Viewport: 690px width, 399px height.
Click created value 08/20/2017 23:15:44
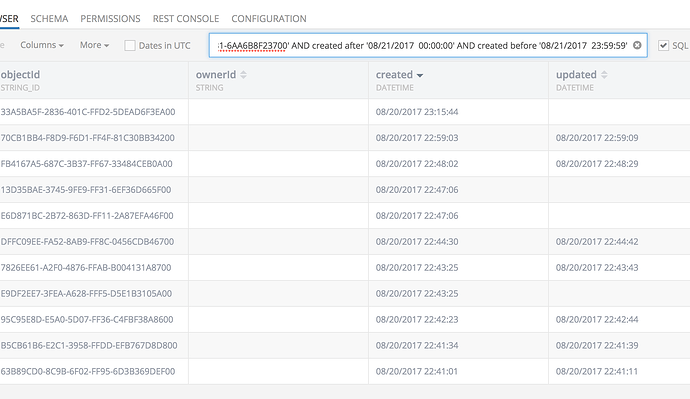coord(417,112)
